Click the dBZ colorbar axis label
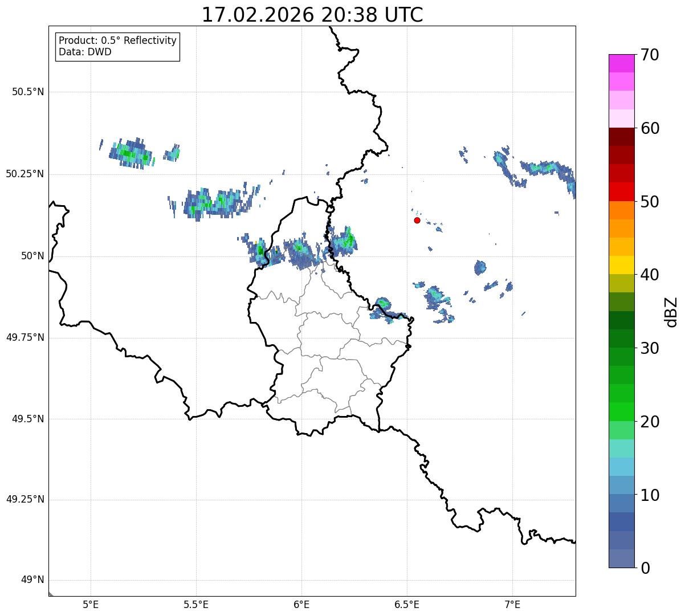 click(671, 311)
